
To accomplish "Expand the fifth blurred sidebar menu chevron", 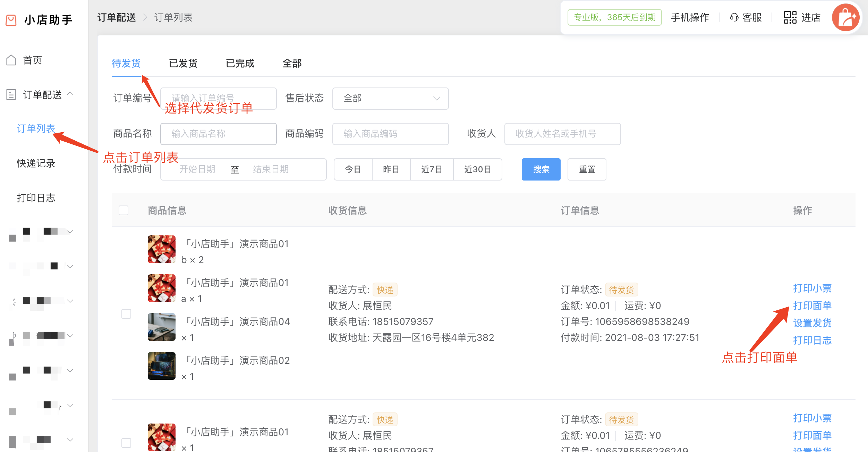I will pyautogui.click(x=70, y=370).
